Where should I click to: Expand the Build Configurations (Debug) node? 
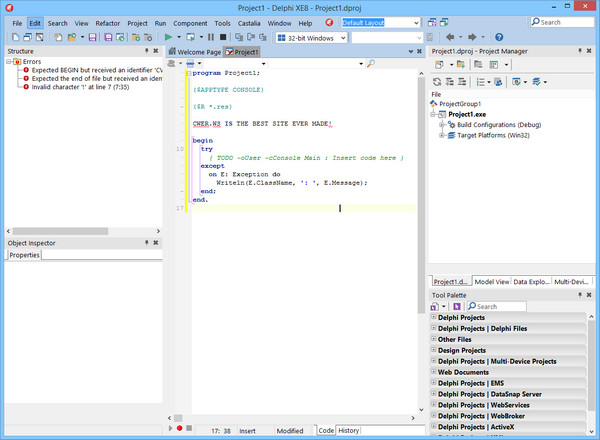[440, 124]
